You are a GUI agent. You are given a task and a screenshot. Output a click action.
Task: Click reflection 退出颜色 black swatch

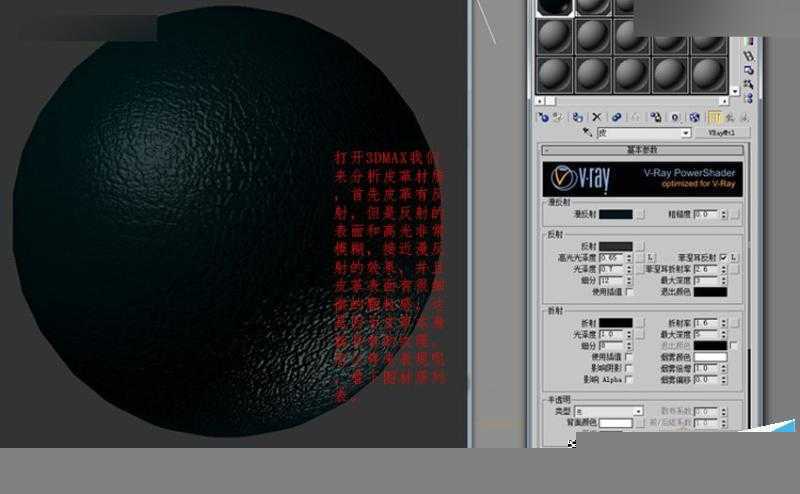(x=710, y=292)
